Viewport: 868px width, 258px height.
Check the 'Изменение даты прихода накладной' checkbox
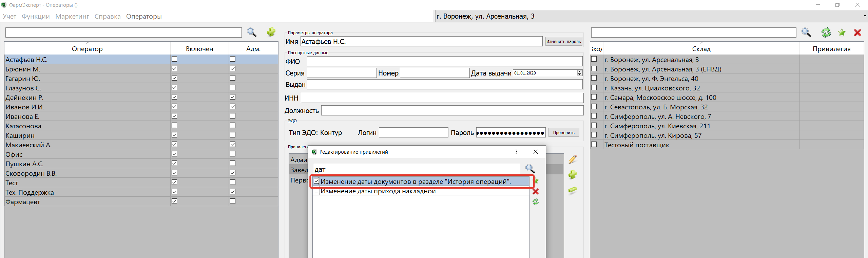tap(316, 191)
